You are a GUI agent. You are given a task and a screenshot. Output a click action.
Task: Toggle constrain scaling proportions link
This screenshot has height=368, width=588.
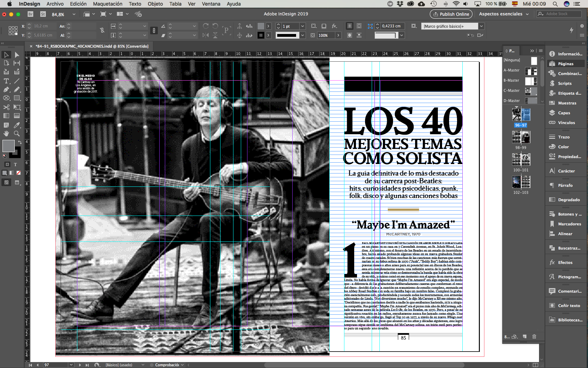click(x=154, y=30)
